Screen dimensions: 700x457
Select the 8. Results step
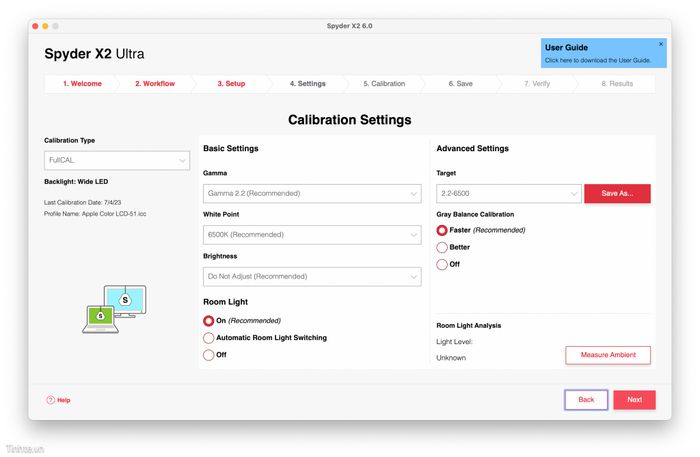(x=617, y=83)
